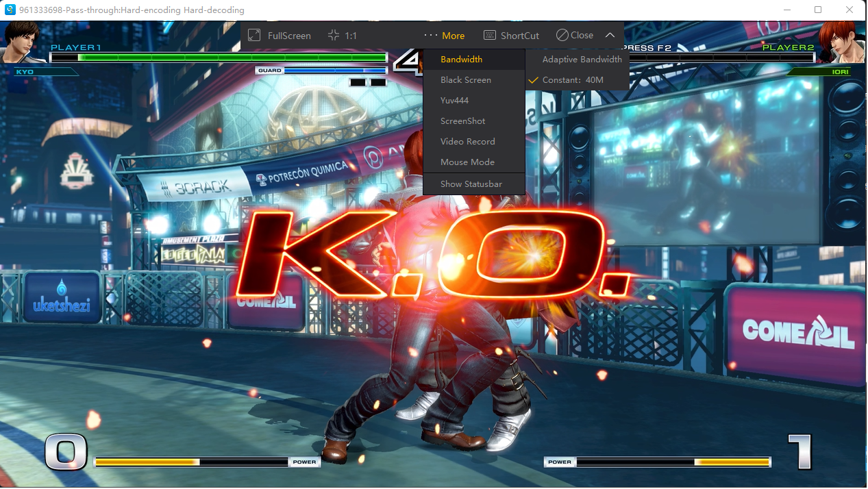Click the ShortCut label
This screenshot has height=489, width=868.
click(520, 36)
